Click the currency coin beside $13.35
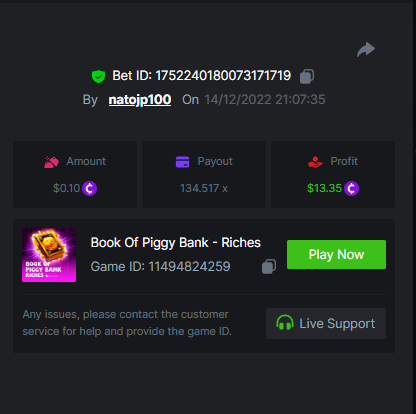 pos(351,189)
